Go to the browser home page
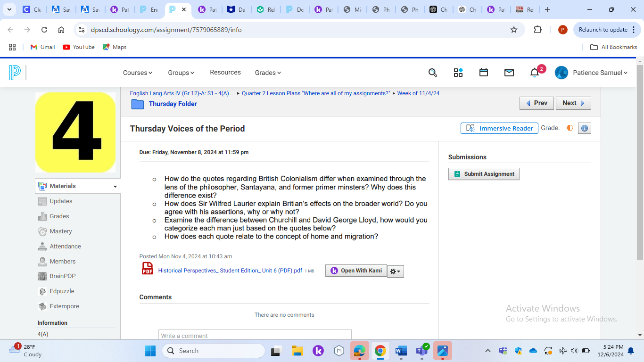644x362 pixels. coord(61,30)
